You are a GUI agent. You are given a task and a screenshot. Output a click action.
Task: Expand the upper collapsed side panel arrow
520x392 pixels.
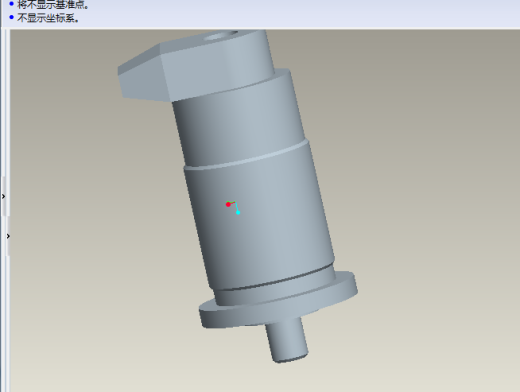click(4, 196)
